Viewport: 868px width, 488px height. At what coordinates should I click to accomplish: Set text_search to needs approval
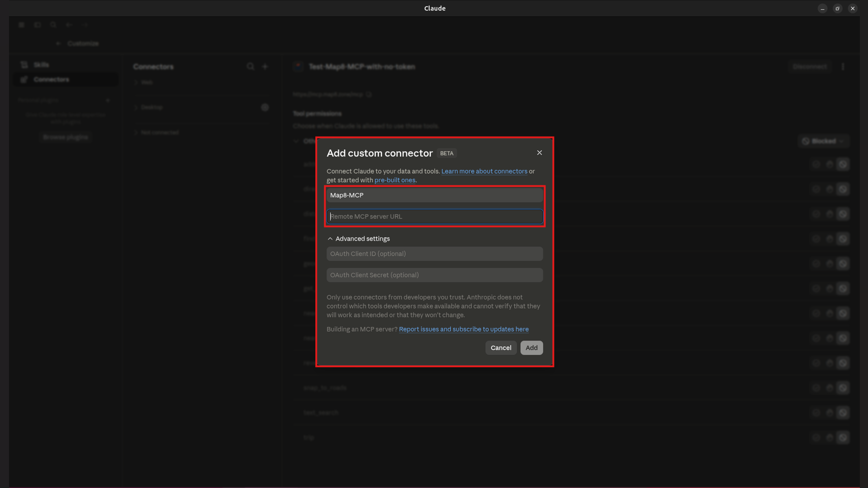(x=830, y=413)
